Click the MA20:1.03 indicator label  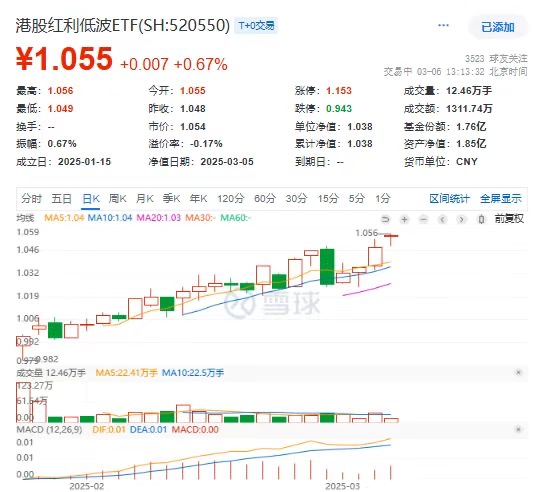tap(159, 218)
